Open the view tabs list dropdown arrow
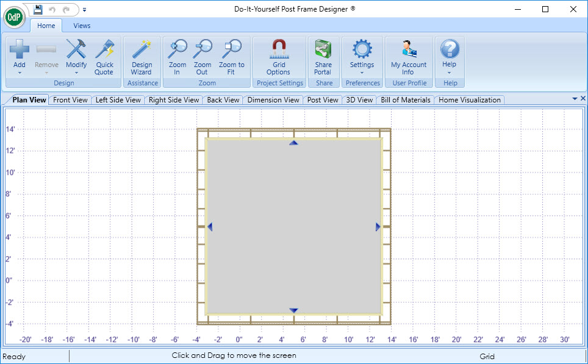The height and width of the screenshot is (364, 588). pos(575,99)
